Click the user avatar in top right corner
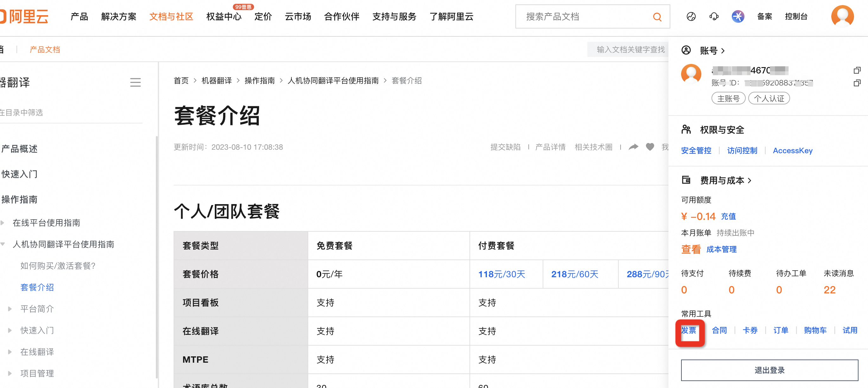The image size is (868, 388). [x=842, y=16]
